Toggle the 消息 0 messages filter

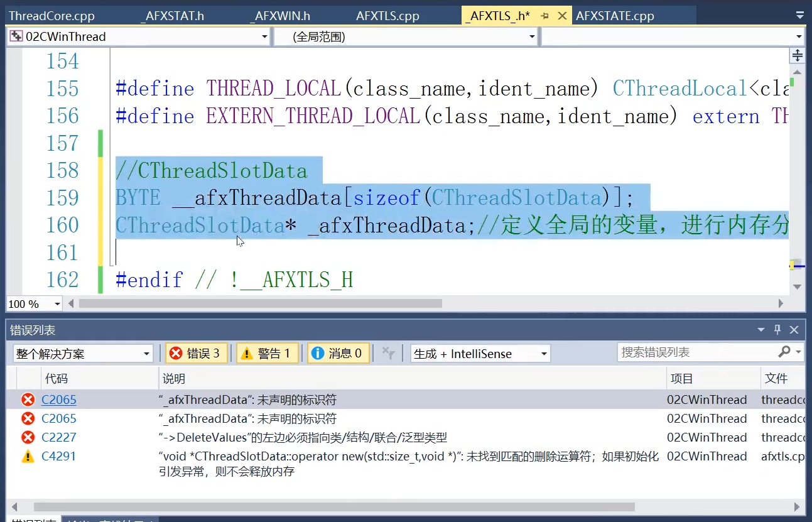coord(338,354)
